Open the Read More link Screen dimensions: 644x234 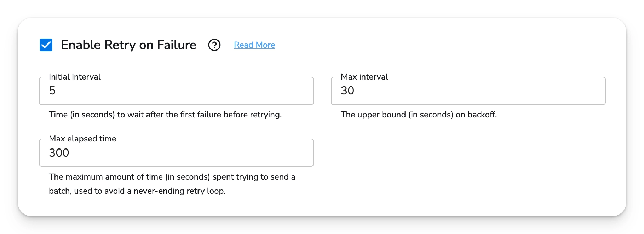tap(254, 45)
